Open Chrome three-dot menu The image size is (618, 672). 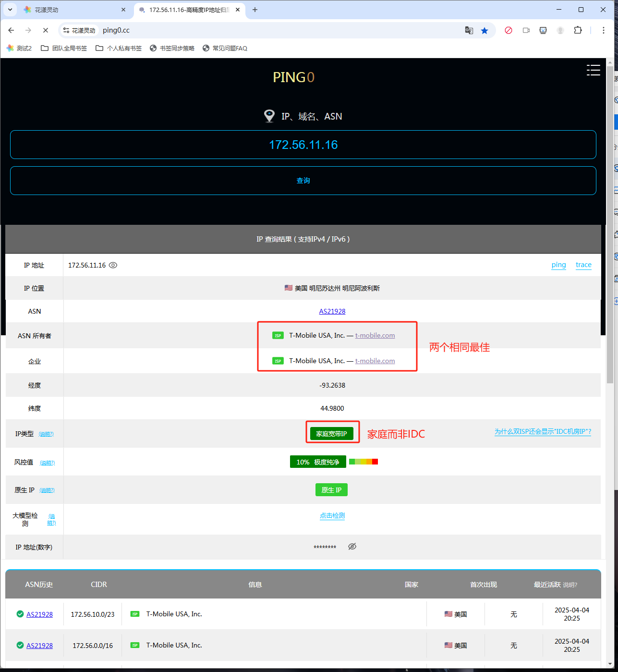[604, 30]
